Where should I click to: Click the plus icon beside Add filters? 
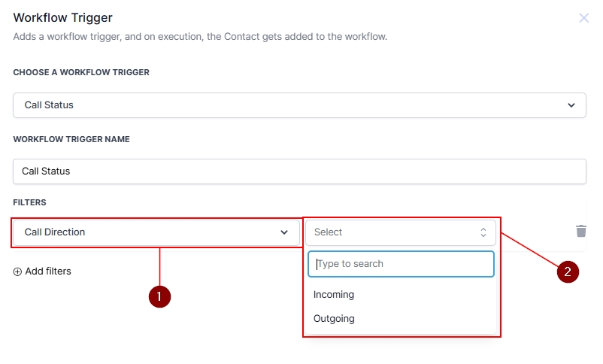tap(17, 271)
